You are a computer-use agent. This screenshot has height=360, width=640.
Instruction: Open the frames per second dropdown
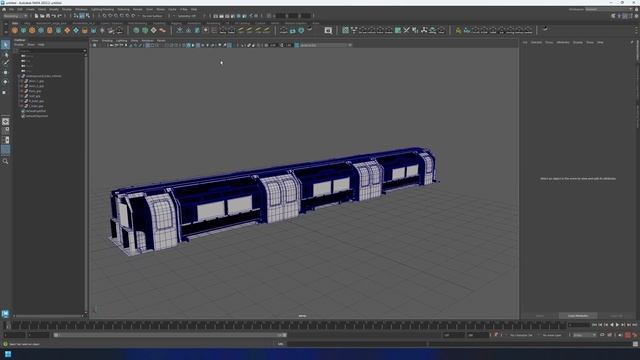click(584, 335)
